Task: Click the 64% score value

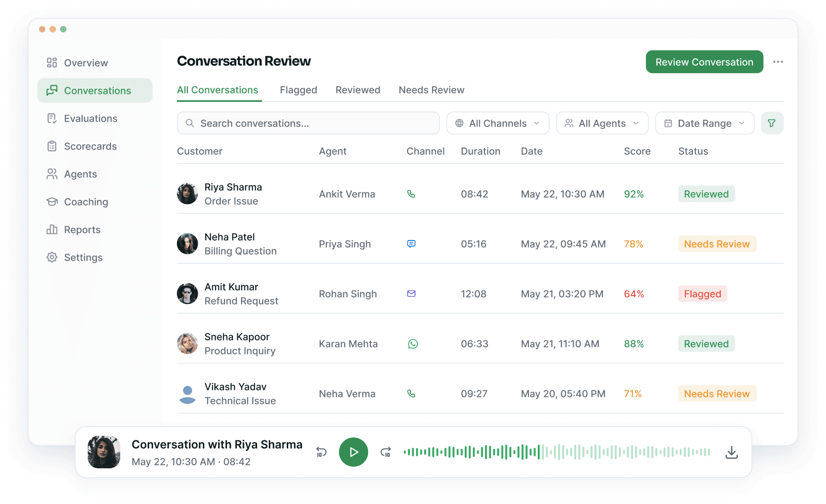Action: tap(634, 294)
